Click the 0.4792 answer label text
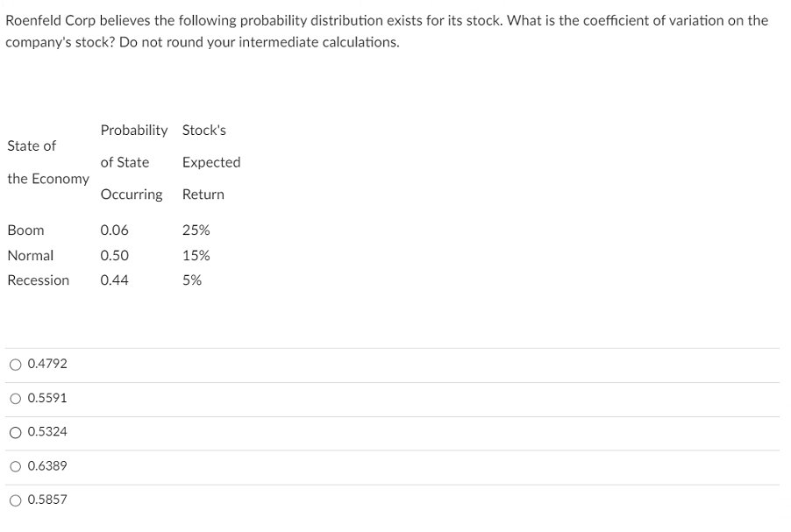Screen dimensions: 791x532 pos(46,364)
